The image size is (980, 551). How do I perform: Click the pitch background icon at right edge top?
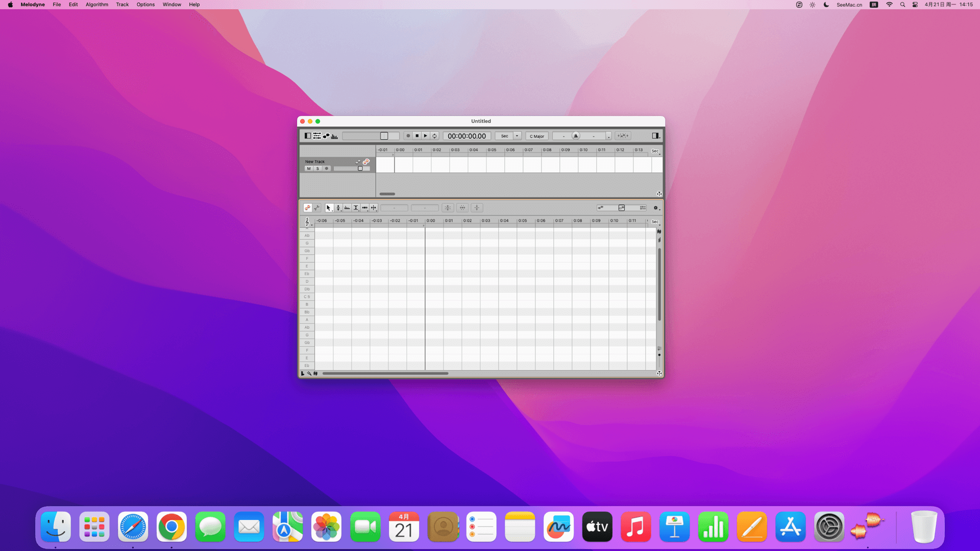tap(659, 232)
